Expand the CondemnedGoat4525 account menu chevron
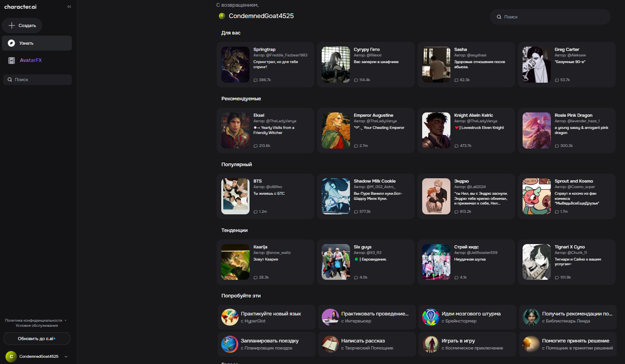625x364 pixels. click(x=66, y=357)
